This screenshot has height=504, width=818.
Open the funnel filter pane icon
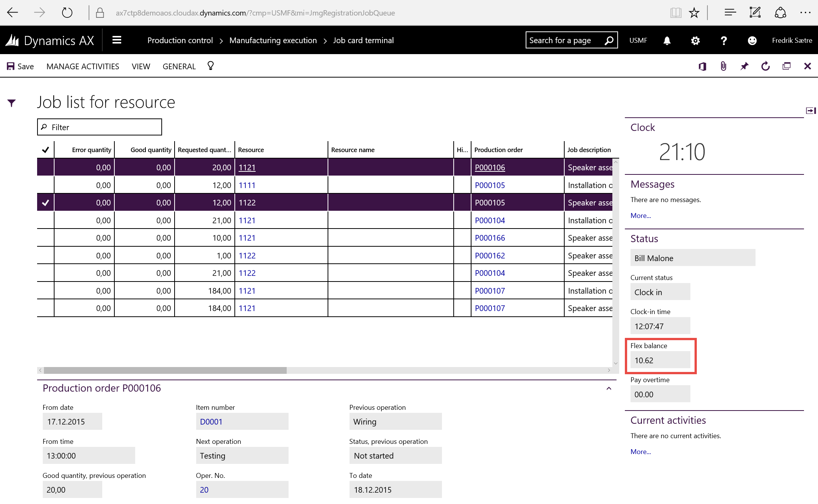click(x=12, y=103)
